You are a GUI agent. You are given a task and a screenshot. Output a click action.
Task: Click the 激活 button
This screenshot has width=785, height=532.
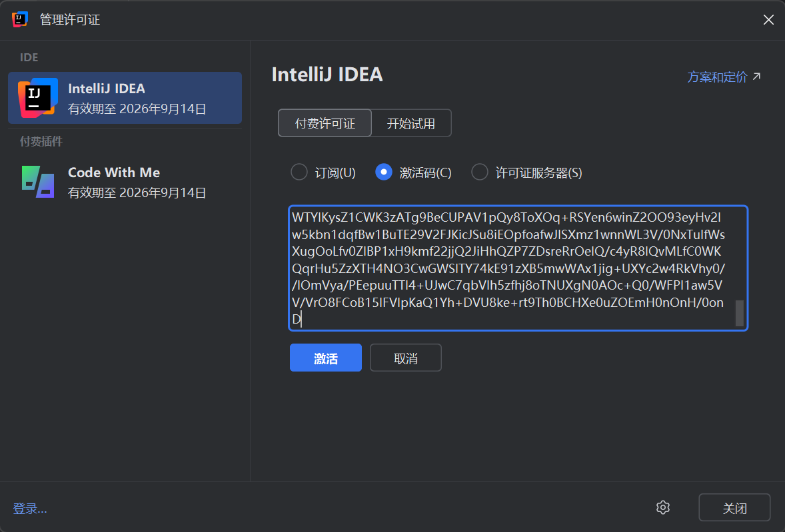(325, 358)
